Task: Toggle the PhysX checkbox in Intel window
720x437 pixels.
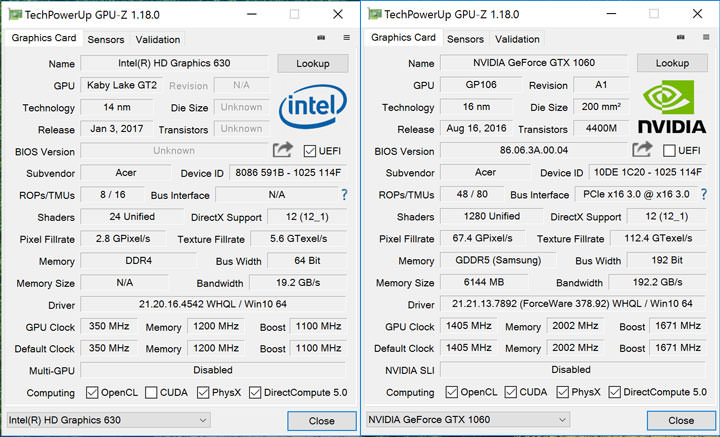Action: pyautogui.click(x=199, y=392)
